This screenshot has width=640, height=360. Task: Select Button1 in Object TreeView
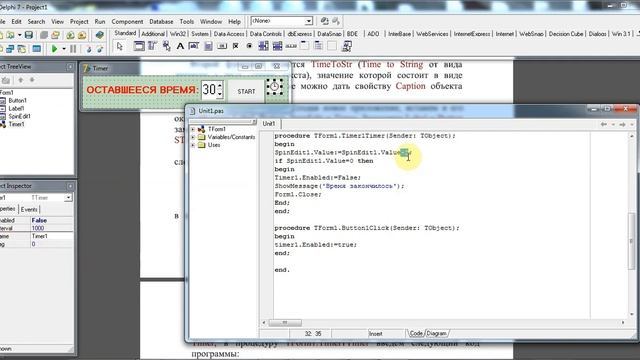(18, 100)
